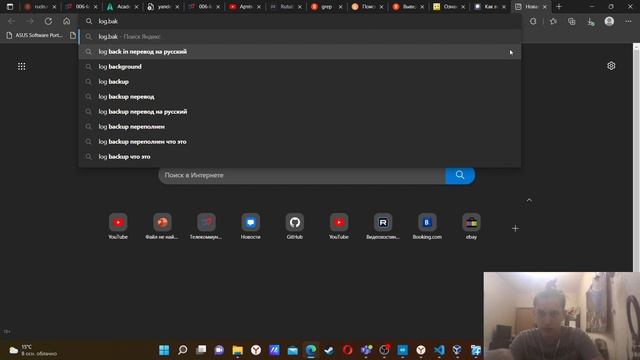Viewport: 640px width, 360px height.
Task: Select suggestion log backup перевод на русский
Action: 300,111
